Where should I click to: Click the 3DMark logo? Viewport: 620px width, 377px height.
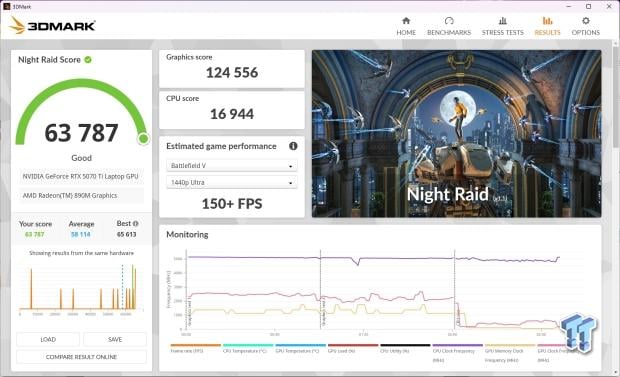(x=52, y=26)
